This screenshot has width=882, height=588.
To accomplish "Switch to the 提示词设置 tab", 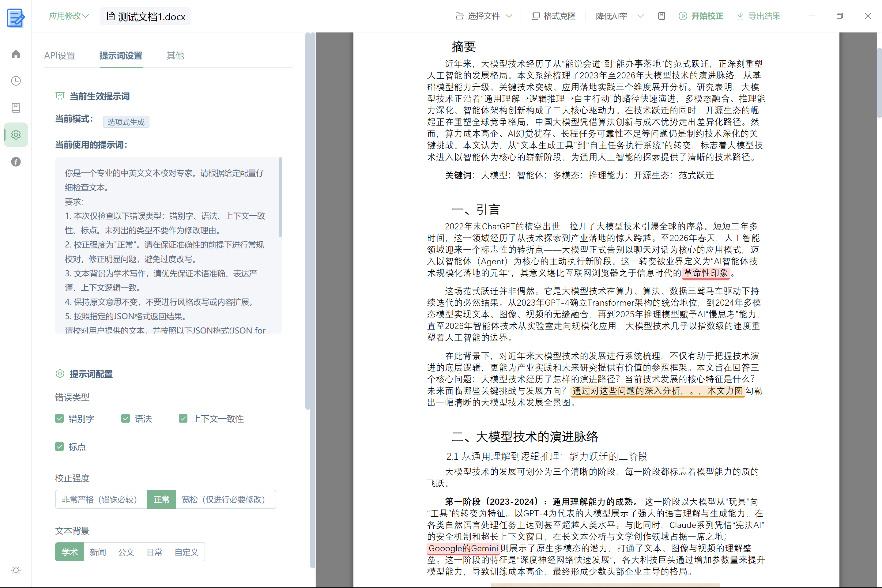I will 121,55.
